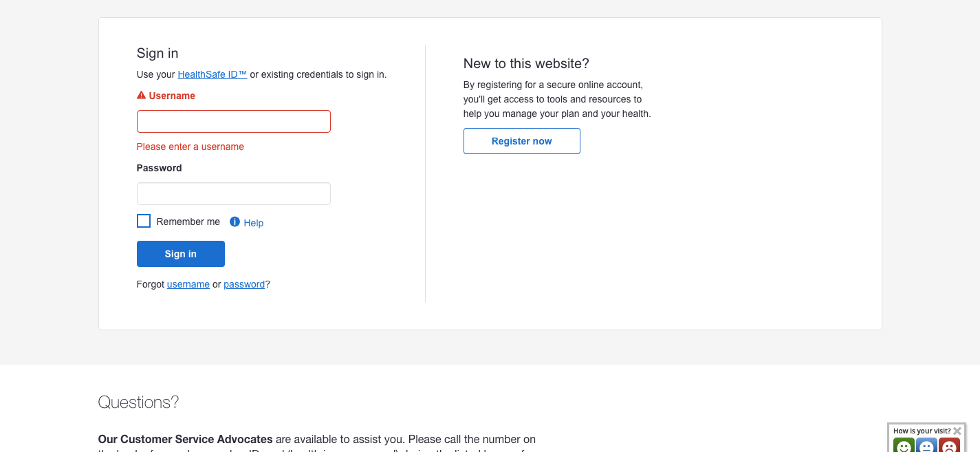980x452 pixels.
Task: Click the blue info icon beside Help
Action: click(235, 222)
